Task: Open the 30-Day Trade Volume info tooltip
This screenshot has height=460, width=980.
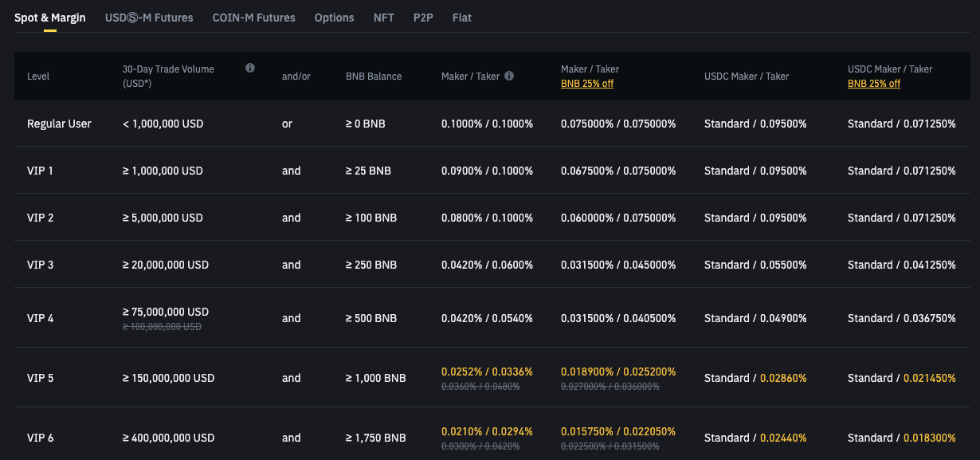Action: coord(249,68)
